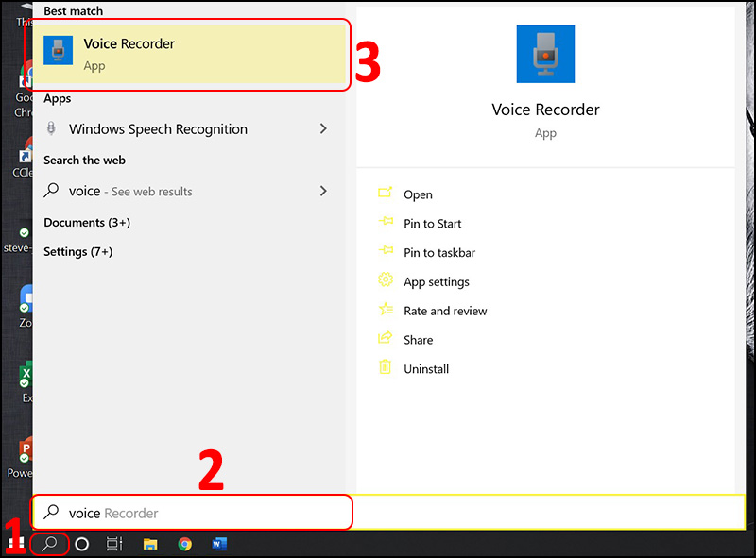Open Cortana circle on taskbar
The image size is (756, 558).
pyautogui.click(x=82, y=544)
